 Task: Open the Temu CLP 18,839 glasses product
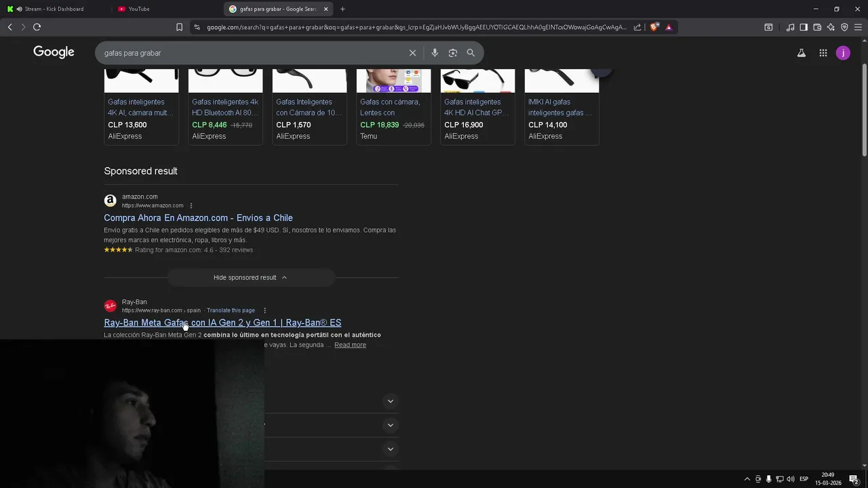393,106
